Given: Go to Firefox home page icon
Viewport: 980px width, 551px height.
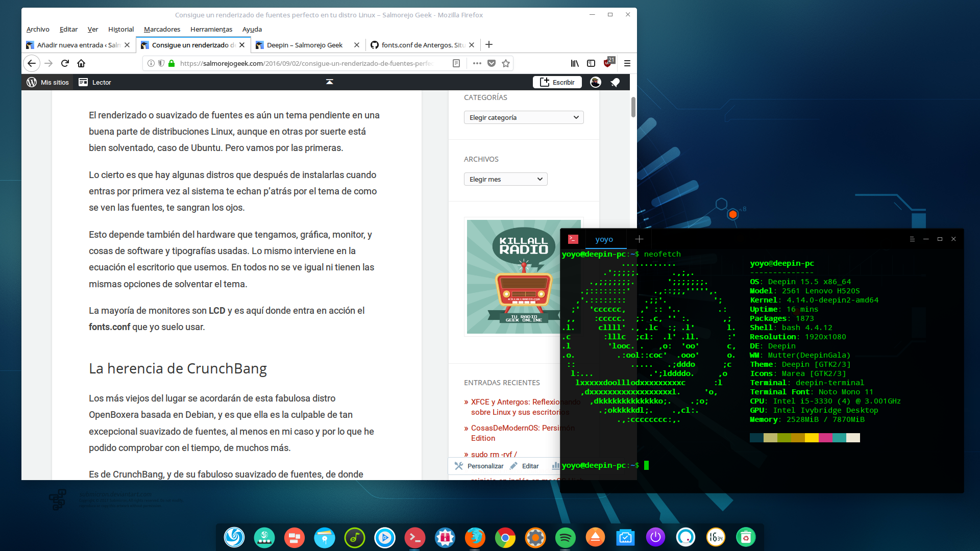Looking at the screenshot, I should tap(81, 63).
